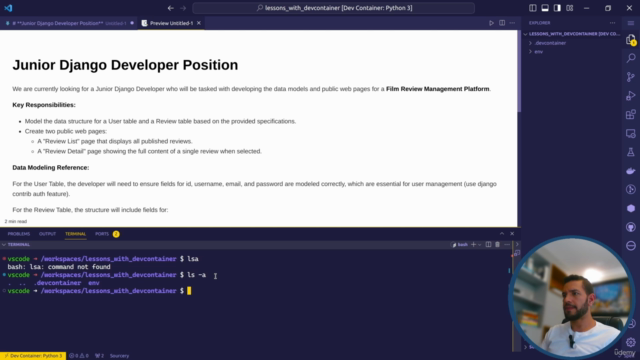Collapse the LESSONS_WITH_DEVCONTAINER root folder
The height and width of the screenshot is (360, 640).
coord(573,34)
